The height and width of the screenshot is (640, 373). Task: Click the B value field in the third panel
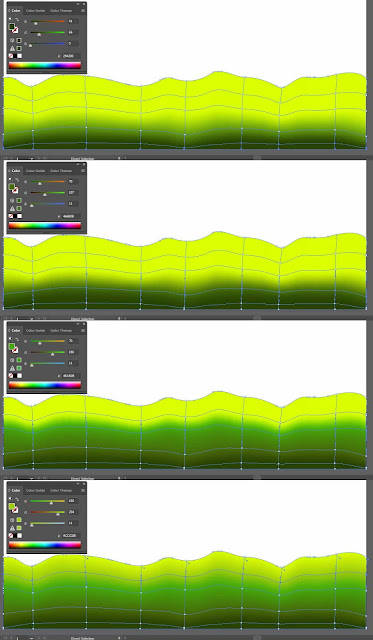[73, 363]
